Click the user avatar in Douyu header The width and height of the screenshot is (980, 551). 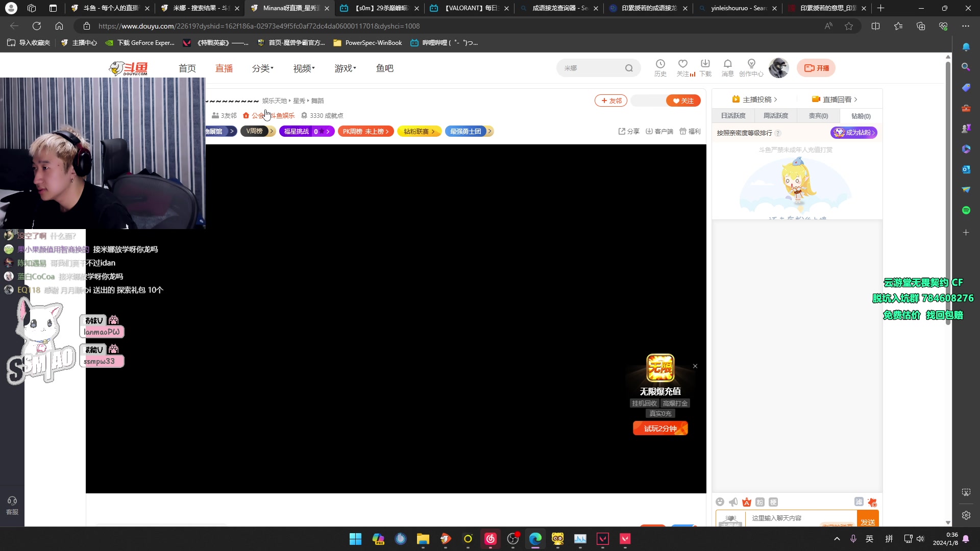(778, 68)
